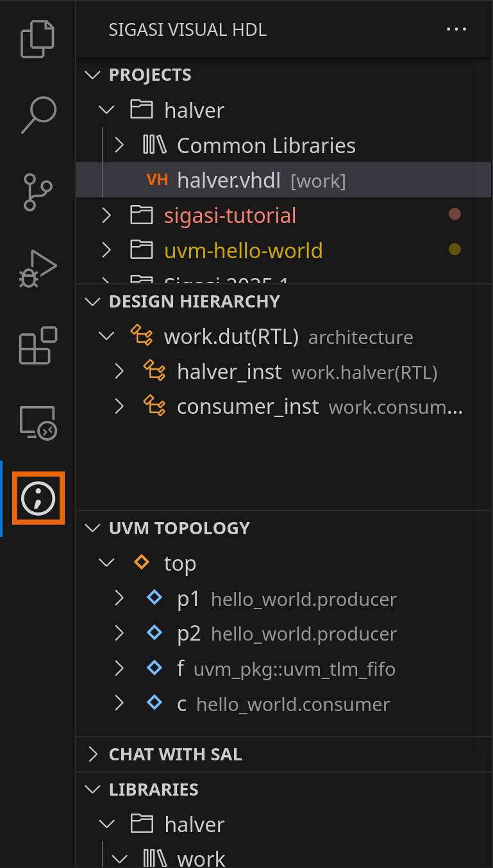Click the 'CHAT WITH SAL' section title

click(175, 754)
